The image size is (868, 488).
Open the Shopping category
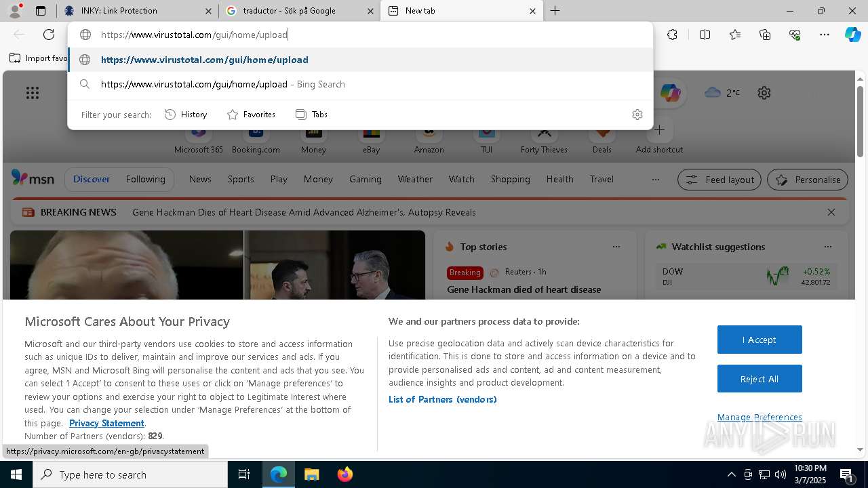pyautogui.click(x=510, y=180)
